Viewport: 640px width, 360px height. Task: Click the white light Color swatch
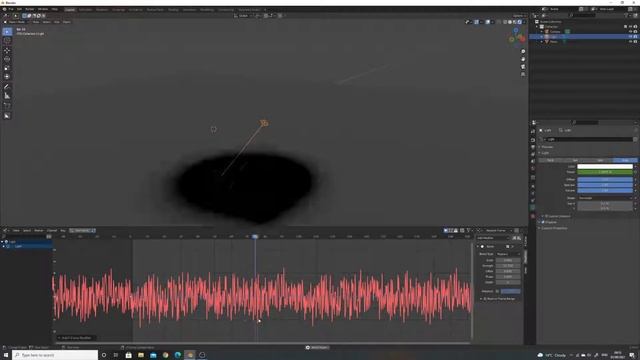point(605,167)
